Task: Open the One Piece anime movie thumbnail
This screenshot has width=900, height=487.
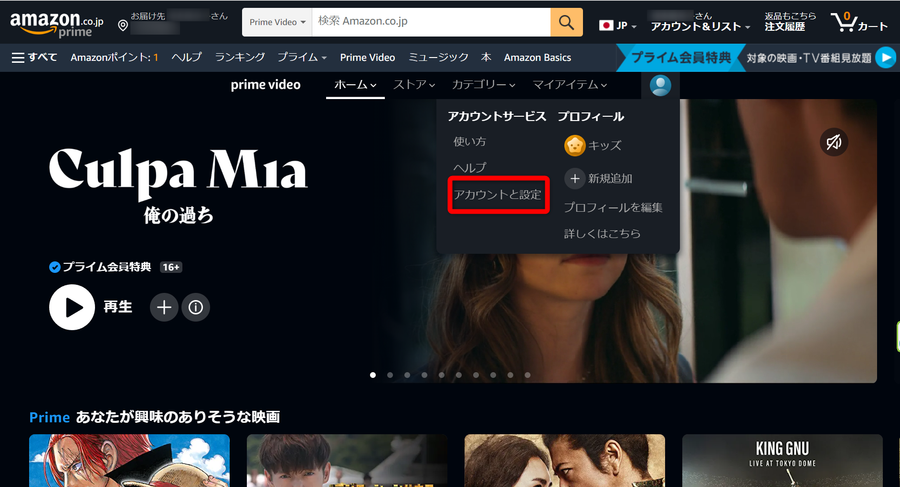Action: point(129,461)
